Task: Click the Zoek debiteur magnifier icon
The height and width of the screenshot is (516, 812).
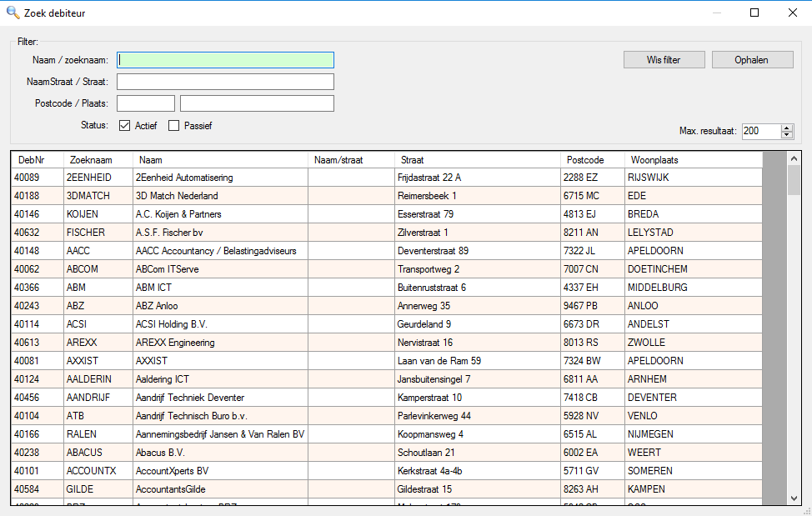Action: [13, 13]
